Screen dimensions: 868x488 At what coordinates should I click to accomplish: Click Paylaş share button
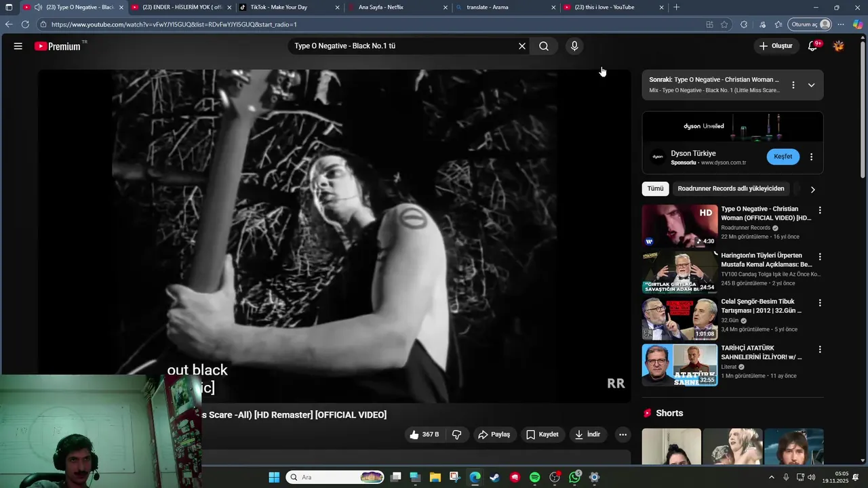click(494, 434)
